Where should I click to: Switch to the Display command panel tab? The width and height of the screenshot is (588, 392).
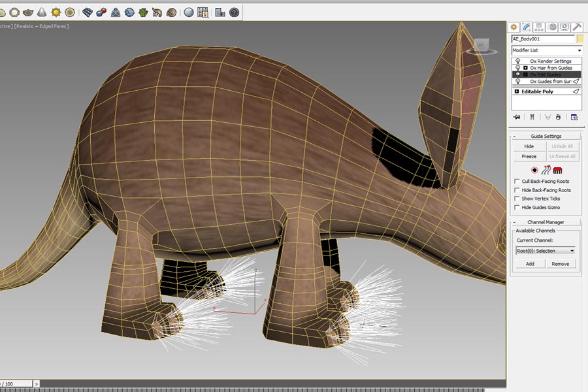click(564, 27)
